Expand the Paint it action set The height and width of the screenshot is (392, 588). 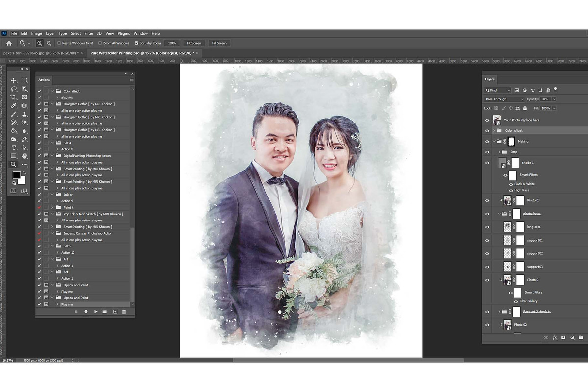pyautogui.click(x=52, y=207)
